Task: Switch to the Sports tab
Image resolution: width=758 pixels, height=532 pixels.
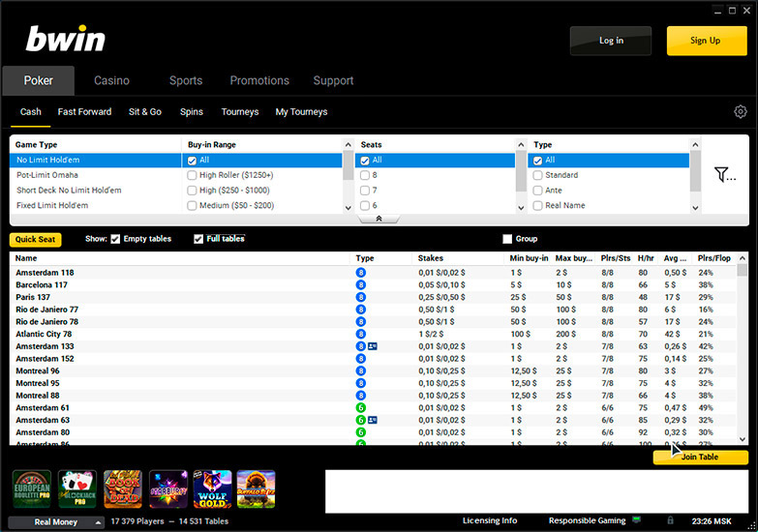Action: (x=186, y=80)
